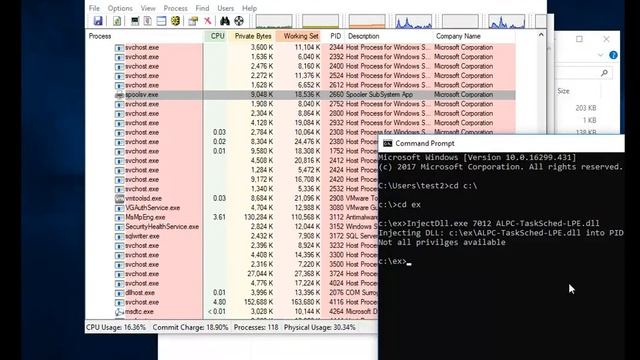Toggle the Show Lower Pane toolbar icon
Viewport: 640px width, 360px height.
click(x=161, y=21)
